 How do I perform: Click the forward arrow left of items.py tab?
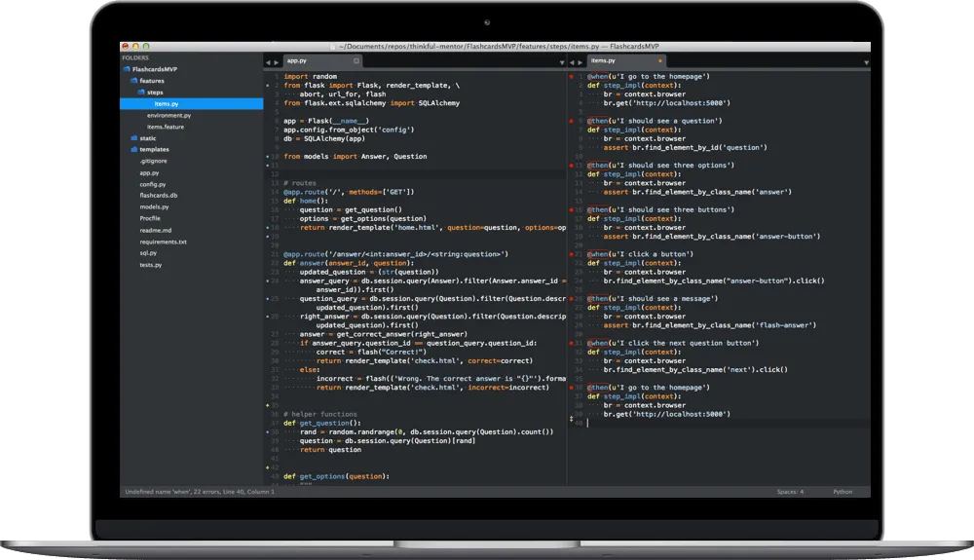[x=581, y=61]
